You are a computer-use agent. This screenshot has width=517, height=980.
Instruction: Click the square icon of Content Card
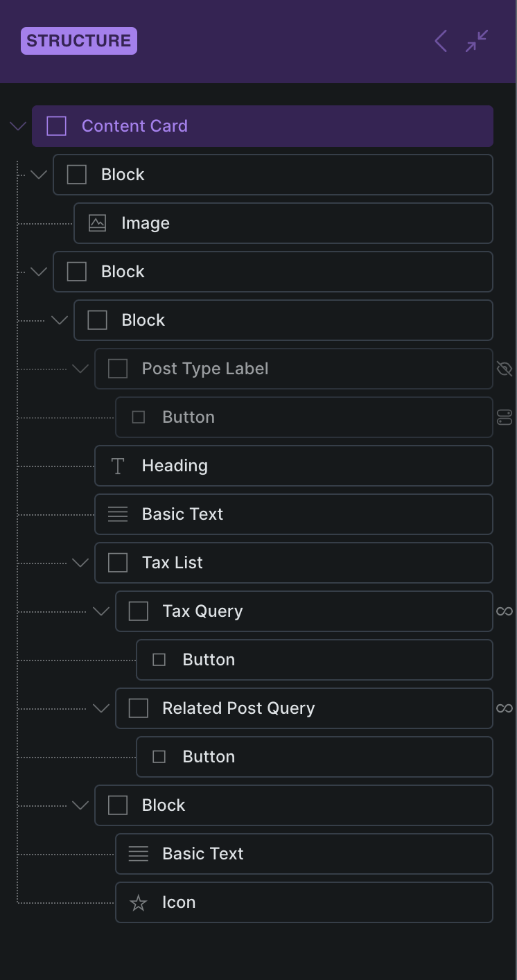[56, 126]
